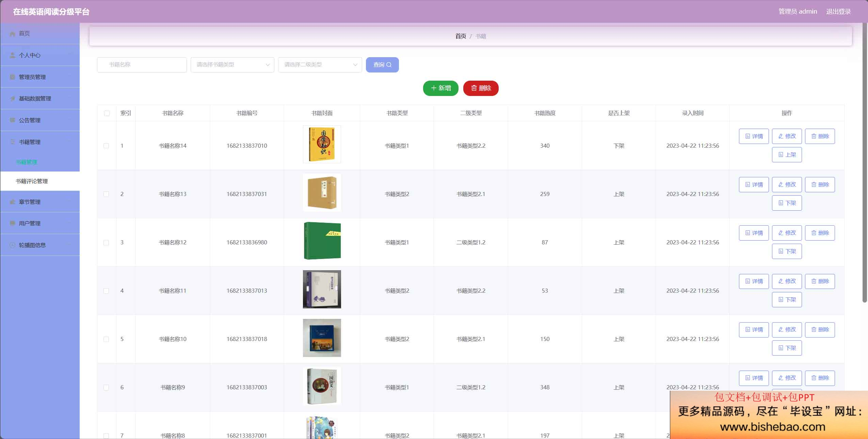
Task: Click 管理员 admin in the header
Action: [x=798, y=12]
